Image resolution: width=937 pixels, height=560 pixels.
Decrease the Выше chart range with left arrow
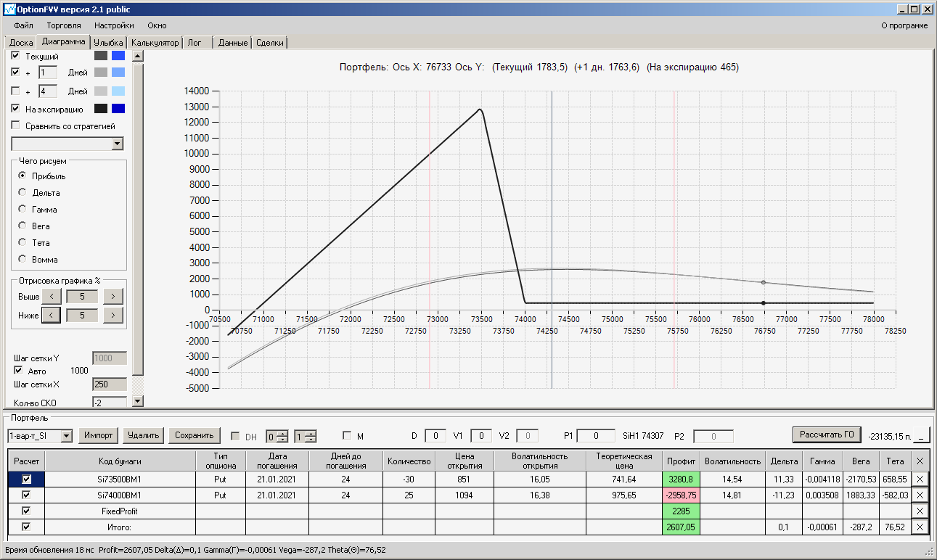point(51,296)
